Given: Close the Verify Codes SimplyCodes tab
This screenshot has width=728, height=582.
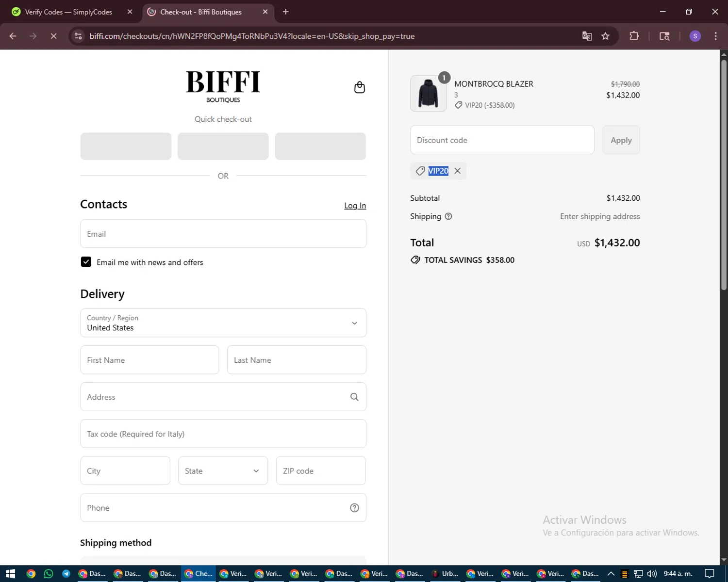Looking at the screenshot, I should (130, 12).
